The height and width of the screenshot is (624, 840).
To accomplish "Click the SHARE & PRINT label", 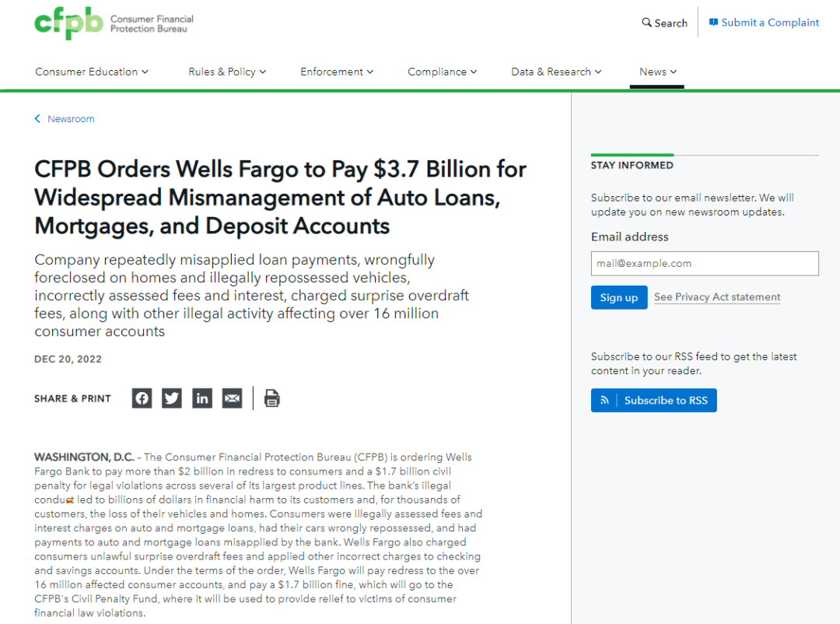I will (x=73, y=399).
